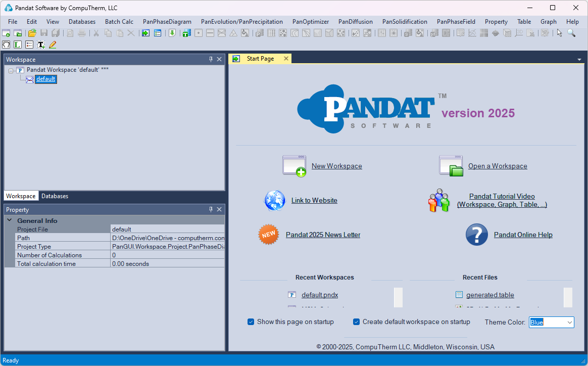The image size is (588, 366).
Task: Switch to the Databases tab
Action: pyautogui.click(x=55, y=196)
